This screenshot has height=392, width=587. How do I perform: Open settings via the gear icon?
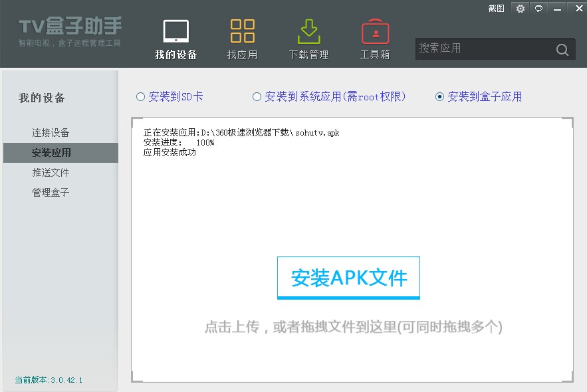click(x=521, y=8)
